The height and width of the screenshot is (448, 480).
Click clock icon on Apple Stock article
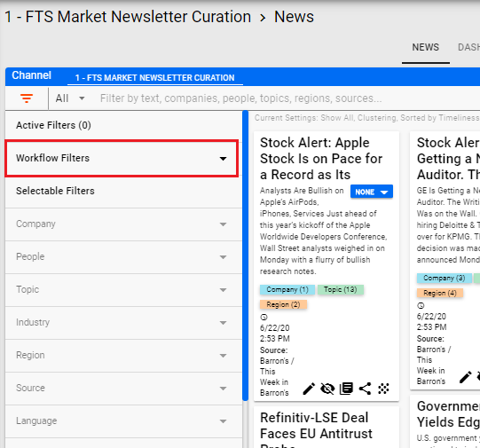[264, 318]
